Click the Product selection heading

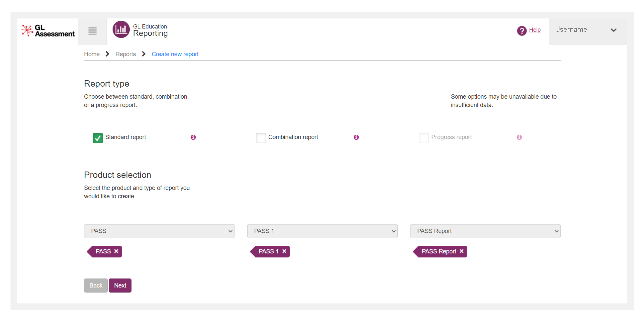[118, 175]
